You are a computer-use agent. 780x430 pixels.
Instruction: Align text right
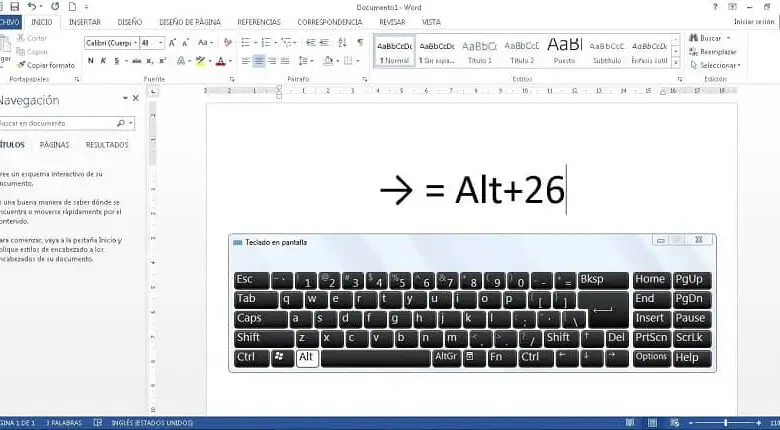point(272,61)
